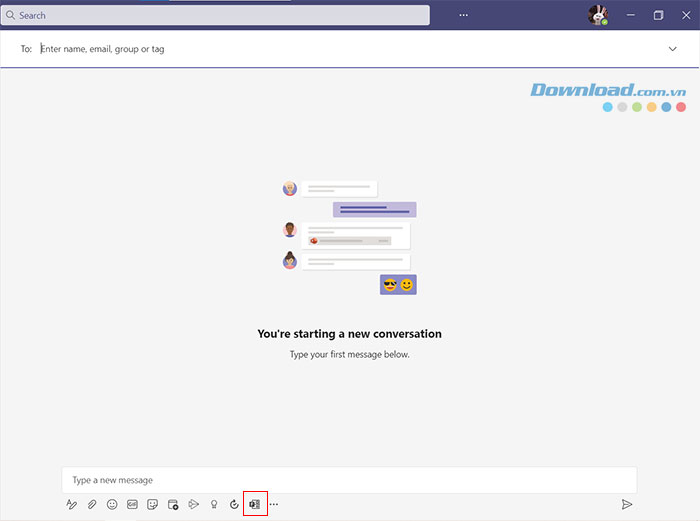Image resolution: width=700 pixels, height=521 pixels.
Task: Minimize the Teams window
Action: click(628, 15)
